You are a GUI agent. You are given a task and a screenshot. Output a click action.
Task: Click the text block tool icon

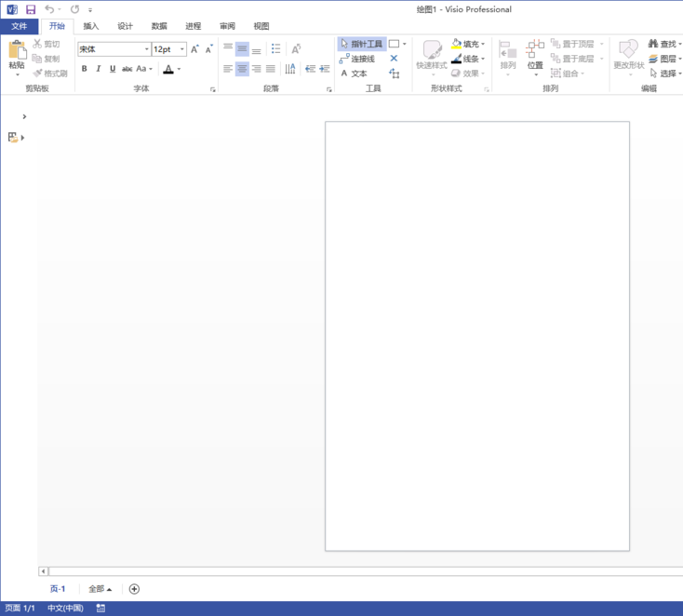pos(395,74)
